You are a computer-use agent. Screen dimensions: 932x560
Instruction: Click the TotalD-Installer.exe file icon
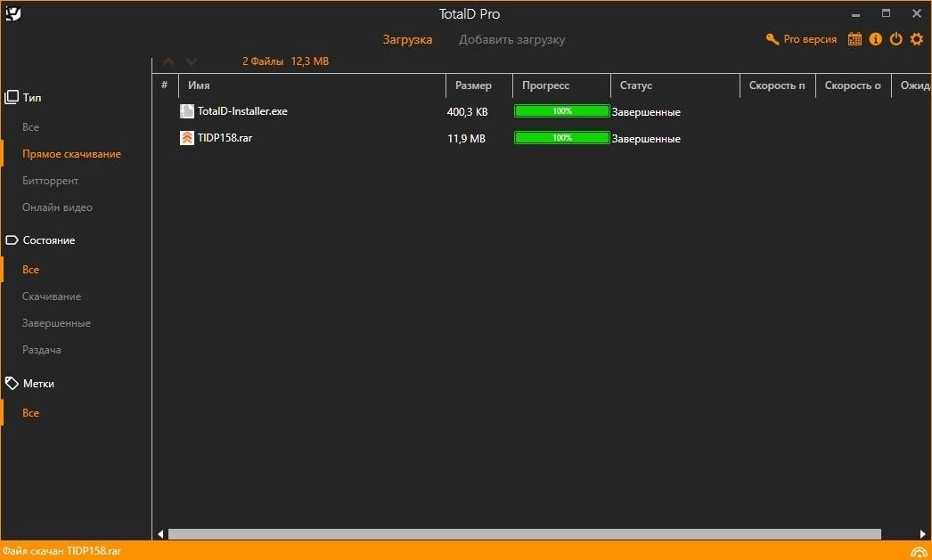(x=187, y=111)
